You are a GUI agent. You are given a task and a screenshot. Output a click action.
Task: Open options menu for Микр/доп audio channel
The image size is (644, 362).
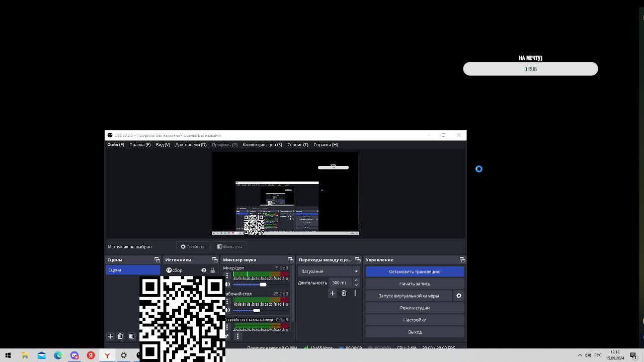227,276
